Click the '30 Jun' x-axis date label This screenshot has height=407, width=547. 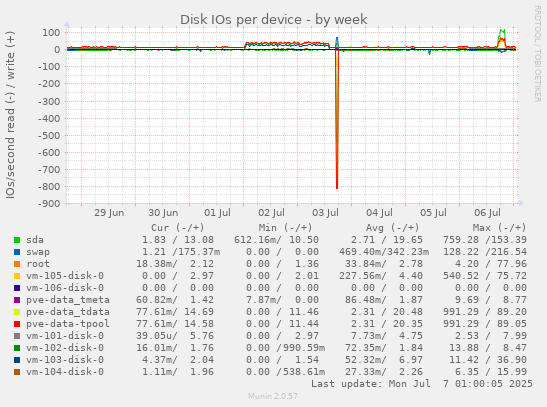[x=163, y=213]
